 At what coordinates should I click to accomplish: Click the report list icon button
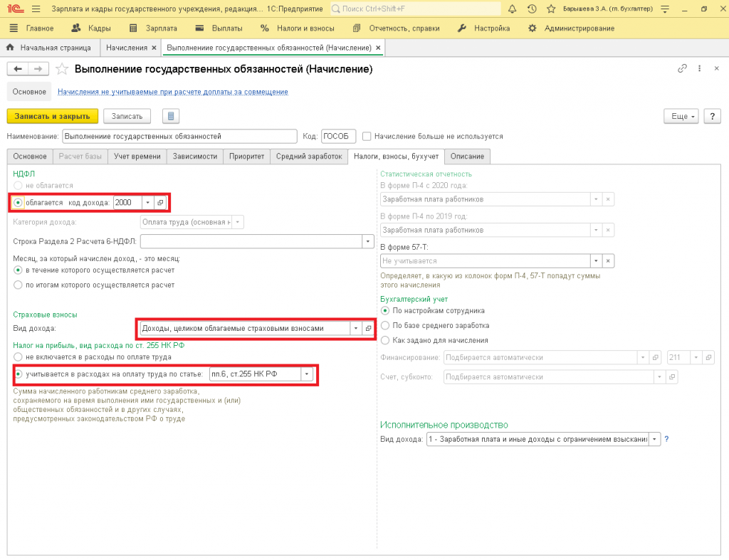pos(170,116)
